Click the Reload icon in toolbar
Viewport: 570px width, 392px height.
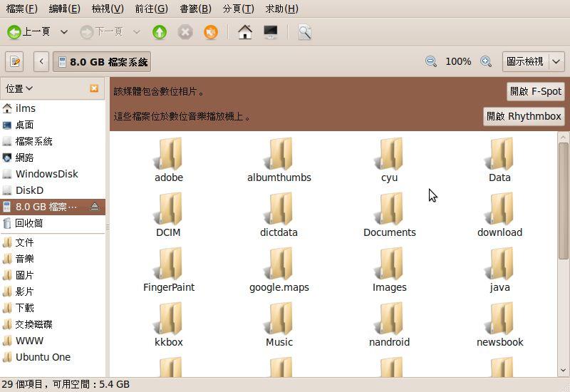(x=210, y=32)
